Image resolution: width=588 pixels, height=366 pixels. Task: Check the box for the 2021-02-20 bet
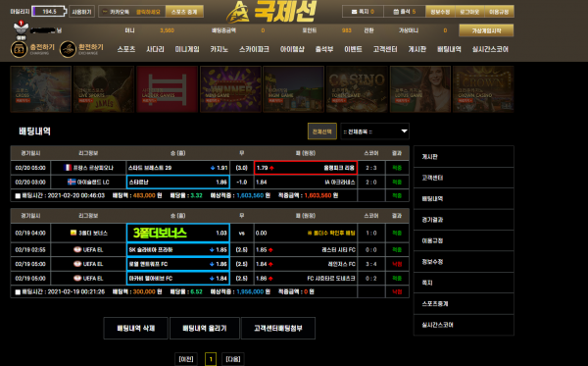[x=18, y=195]
